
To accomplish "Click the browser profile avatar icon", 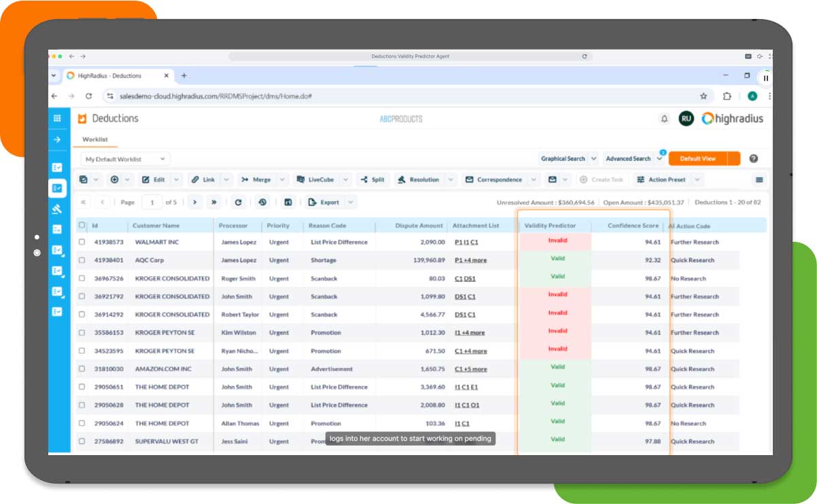I will 752,96.
